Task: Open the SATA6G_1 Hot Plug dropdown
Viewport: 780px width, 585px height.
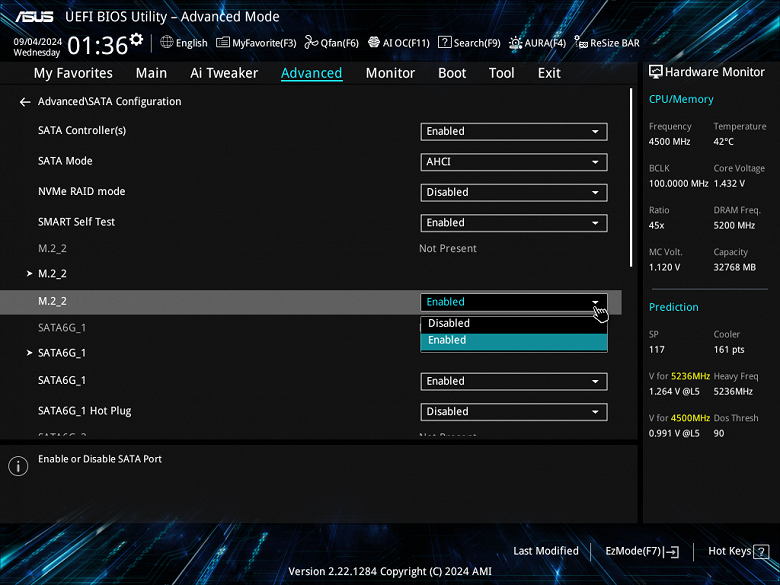Action: (x=514, y=412)
